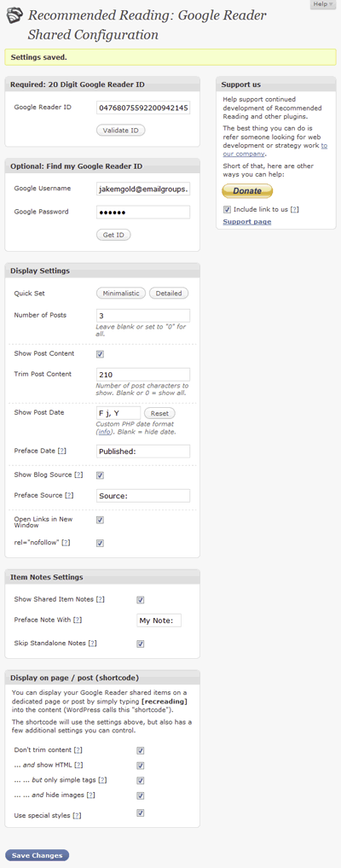Apply the Minimalistic quick set
The image size is (341, 868).
[121, 293]
